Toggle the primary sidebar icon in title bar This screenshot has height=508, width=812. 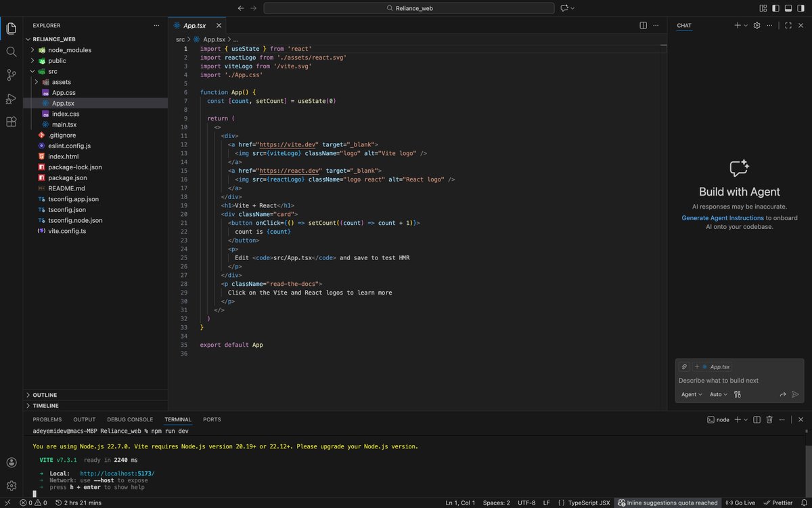(x=775, y=7)
